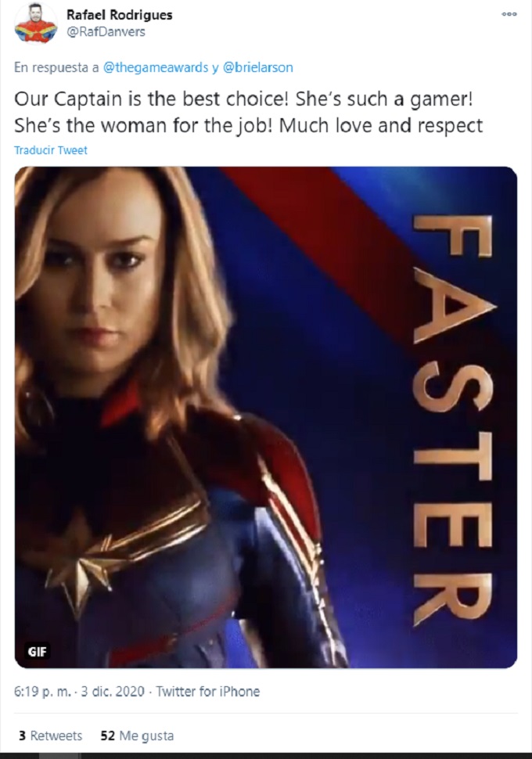Click the GIF badge on the media

click(38, 652)
